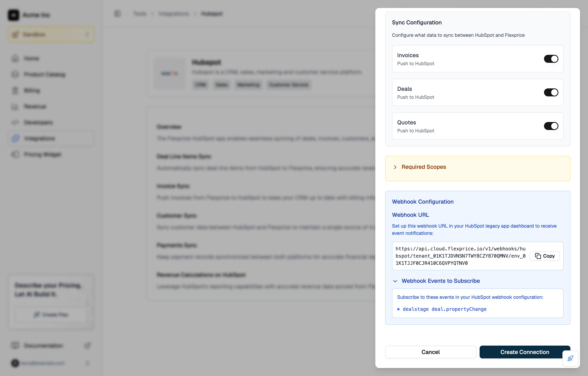588x376 pixels.
Task: Select the webhook URL text
Action: (x=460, y=256)
